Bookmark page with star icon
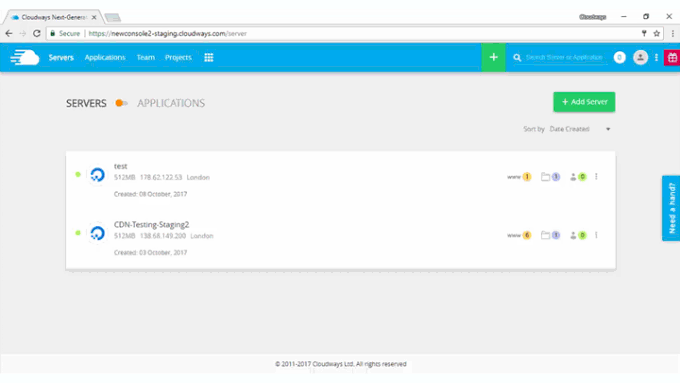This screenshot has height=383, width=680. coord(657,33)
